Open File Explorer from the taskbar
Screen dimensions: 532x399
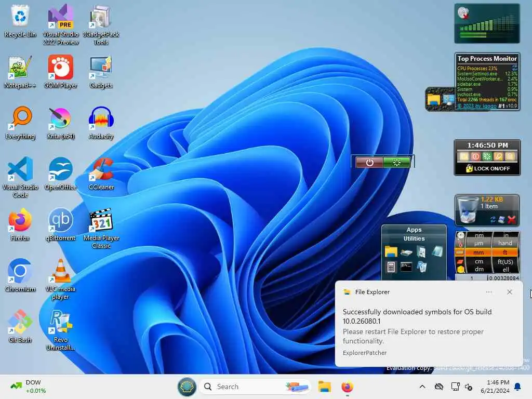click(x=324, y=387)
